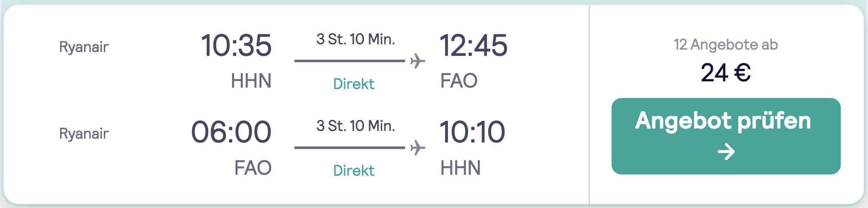Image resolution: width=868 pixels, height=208 pixels.
Task: Click the 12:45 arrival time
Action: 473,46
